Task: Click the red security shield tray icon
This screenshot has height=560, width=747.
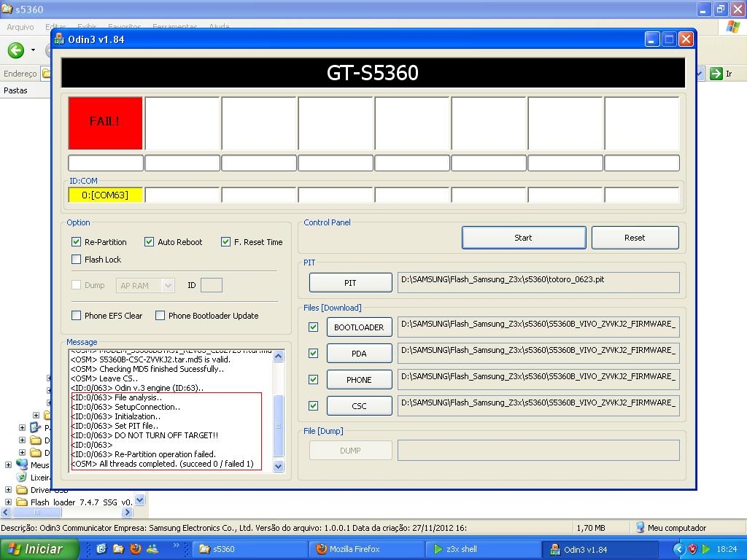Action: [x=693, y=549]
